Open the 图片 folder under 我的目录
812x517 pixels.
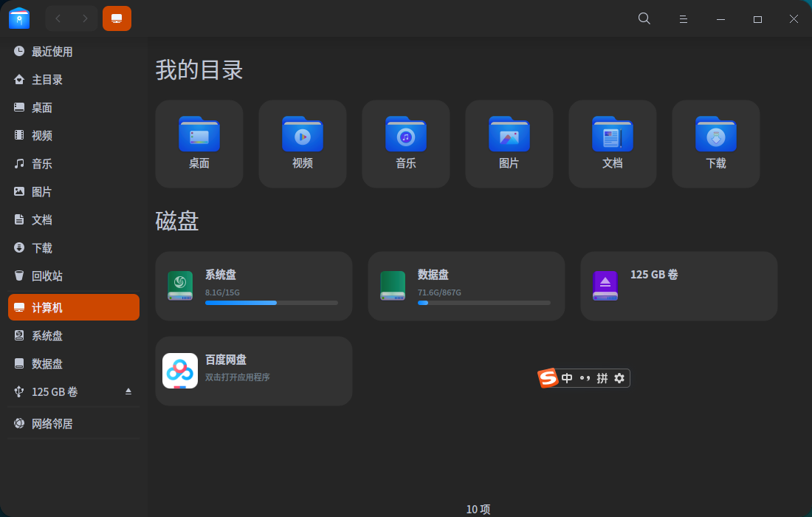509,143
